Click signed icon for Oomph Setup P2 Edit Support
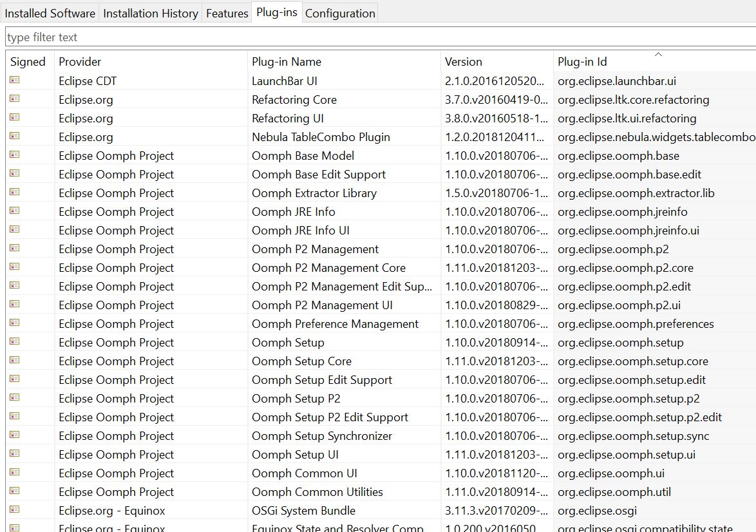 click(x=14, y=416)
